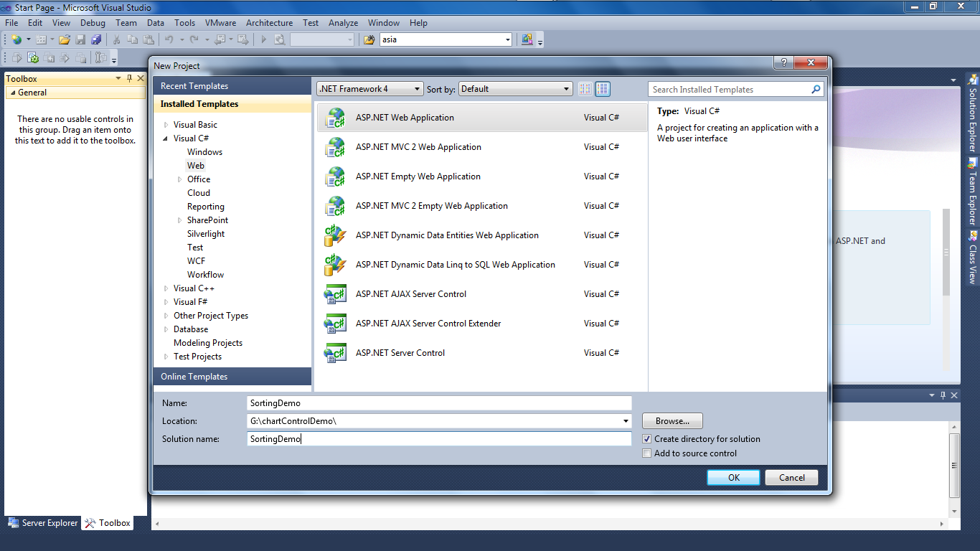Open the Debug menu
Image resolution: width=980 pixels, height=551 pixels.
tap(93, 23)
